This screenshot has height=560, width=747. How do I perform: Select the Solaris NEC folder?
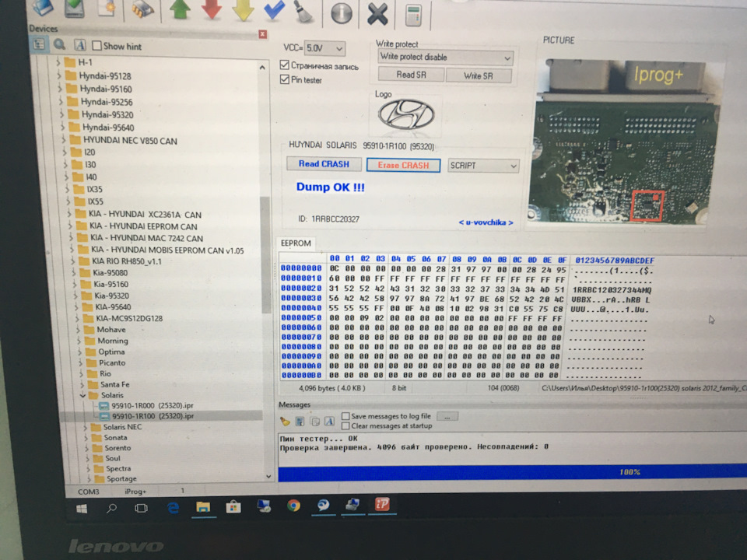pos(122,427)
